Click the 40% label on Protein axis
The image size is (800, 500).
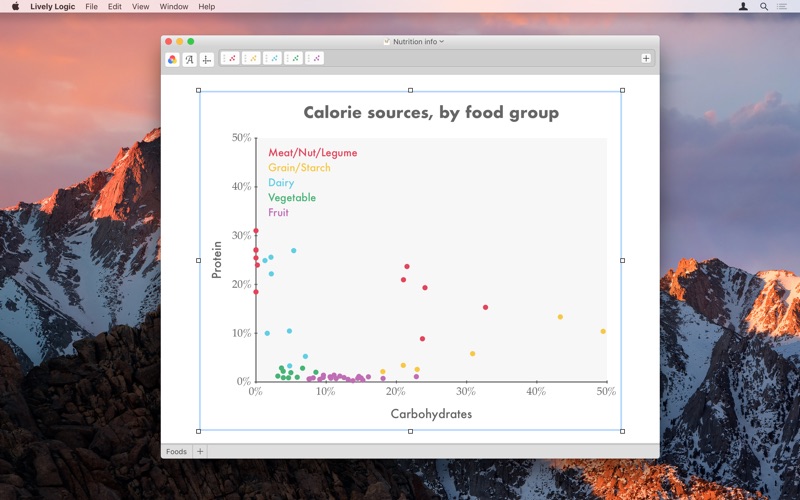pos(241,186)
